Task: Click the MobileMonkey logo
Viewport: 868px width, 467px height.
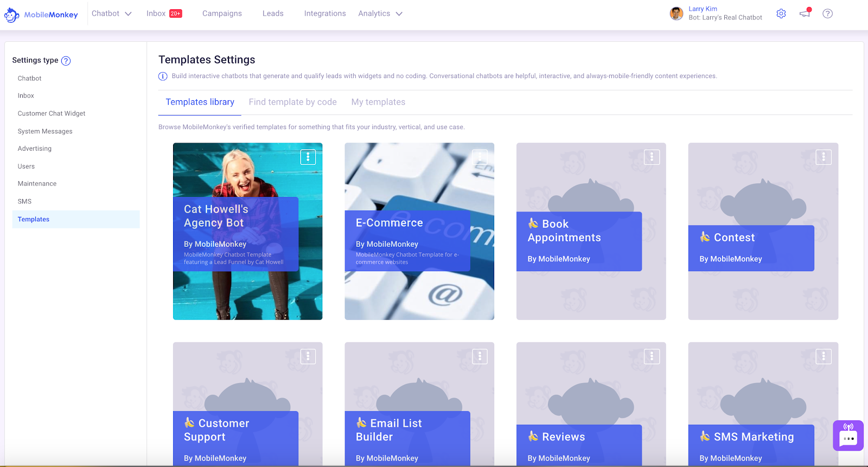Action: click(x=41, y=15)
